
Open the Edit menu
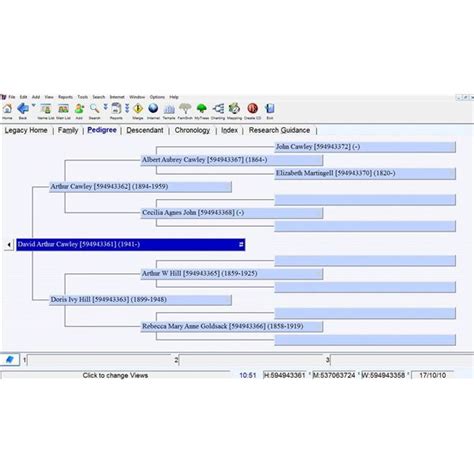coord(23,97)
